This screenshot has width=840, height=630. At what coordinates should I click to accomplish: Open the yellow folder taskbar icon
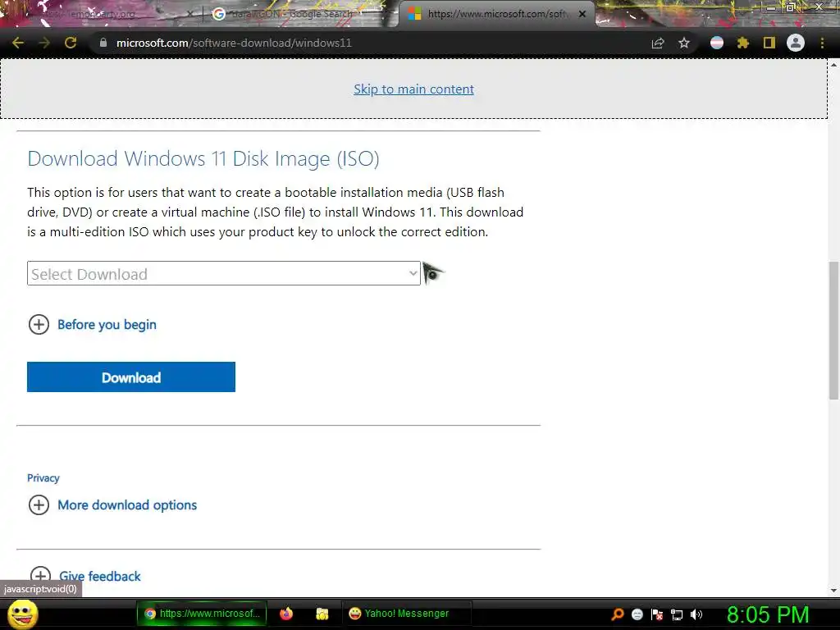pos(322,614)
